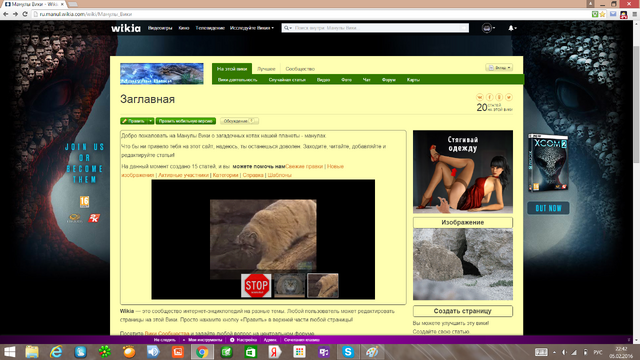
Task: Bookmark page with the star icon
Action: [x=602, y=14]
